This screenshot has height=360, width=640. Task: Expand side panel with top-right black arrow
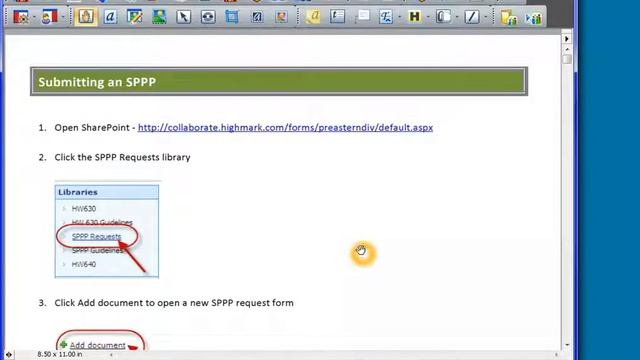pyautogui.click(x=567, y=39)
